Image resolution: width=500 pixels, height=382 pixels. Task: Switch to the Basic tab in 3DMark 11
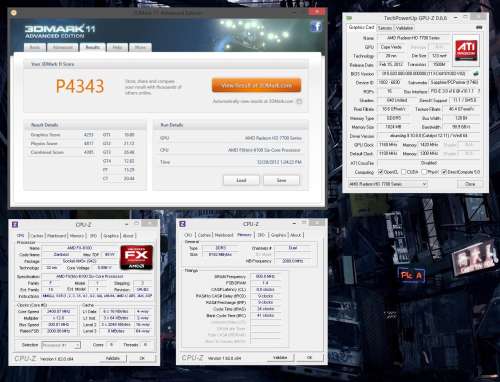[x=35, y=47]
